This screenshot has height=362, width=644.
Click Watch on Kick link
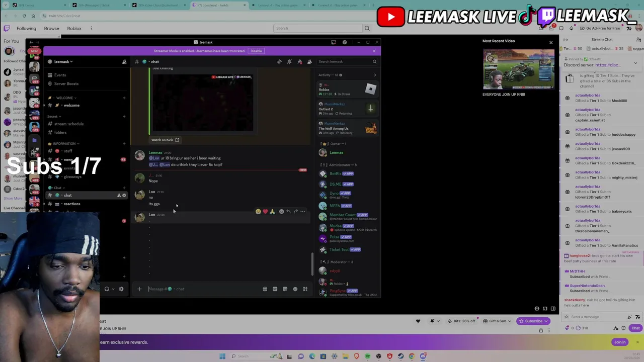[165, 140]
